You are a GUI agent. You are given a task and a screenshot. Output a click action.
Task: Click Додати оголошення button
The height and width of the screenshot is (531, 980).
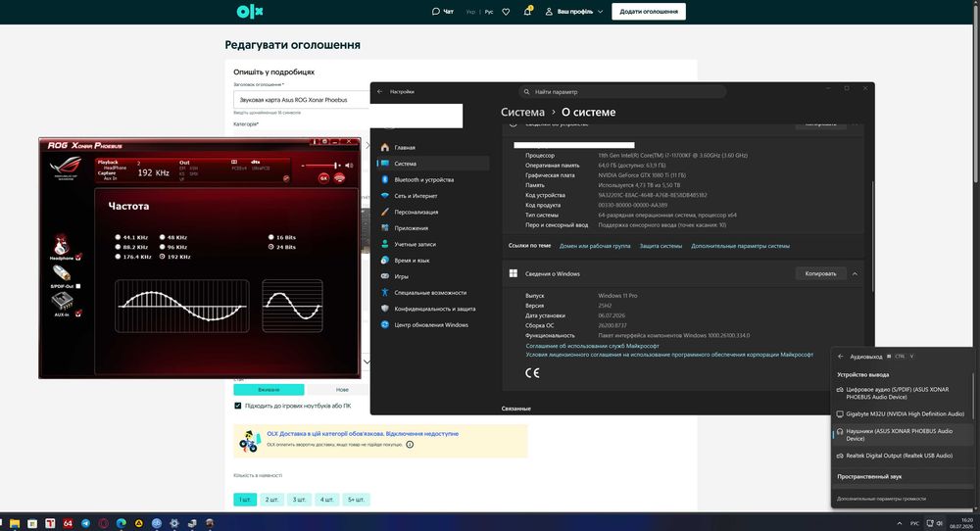coord(648,11)
